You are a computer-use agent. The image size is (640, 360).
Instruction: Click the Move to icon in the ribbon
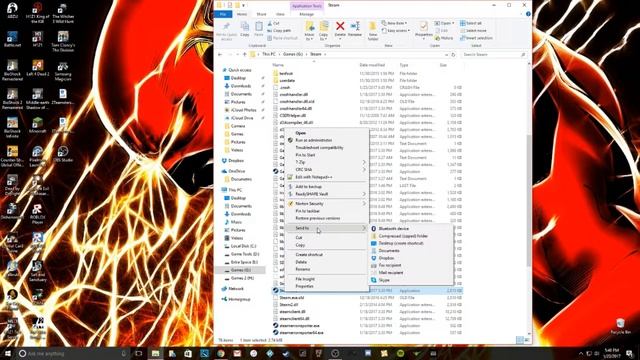[310, 27]
